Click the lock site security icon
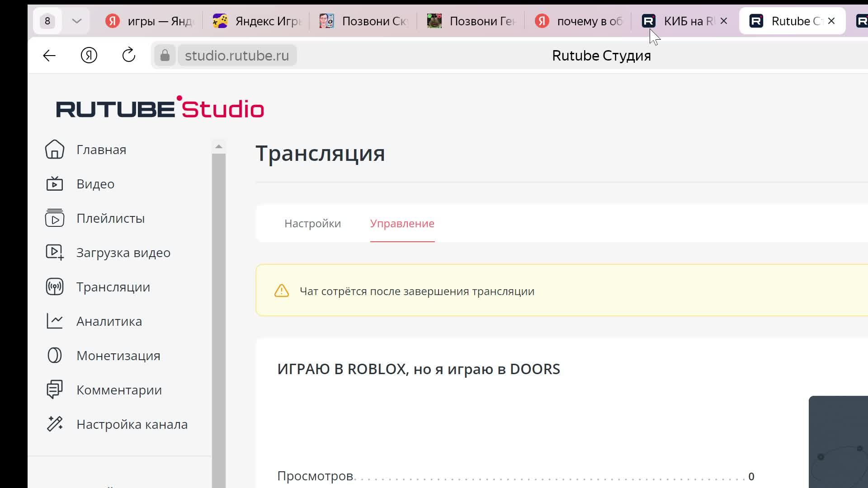 [x=165, y=56]
